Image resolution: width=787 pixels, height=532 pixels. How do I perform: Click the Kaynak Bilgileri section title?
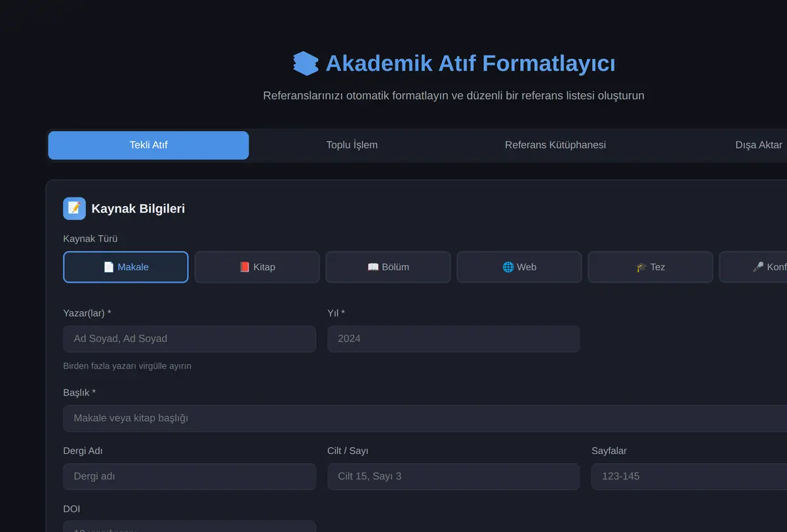(138, 209)
